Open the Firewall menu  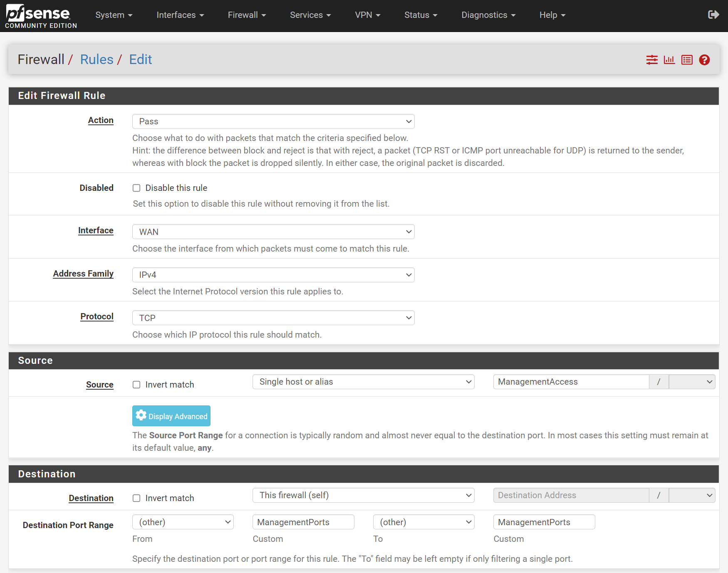click(x=247, y=15)
